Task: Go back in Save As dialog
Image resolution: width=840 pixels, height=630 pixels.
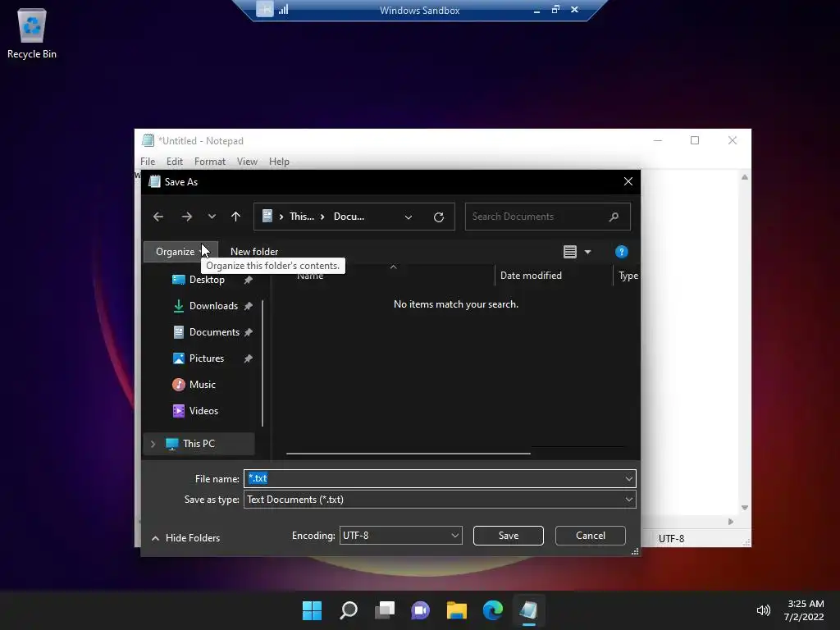Action: (158, 217)
